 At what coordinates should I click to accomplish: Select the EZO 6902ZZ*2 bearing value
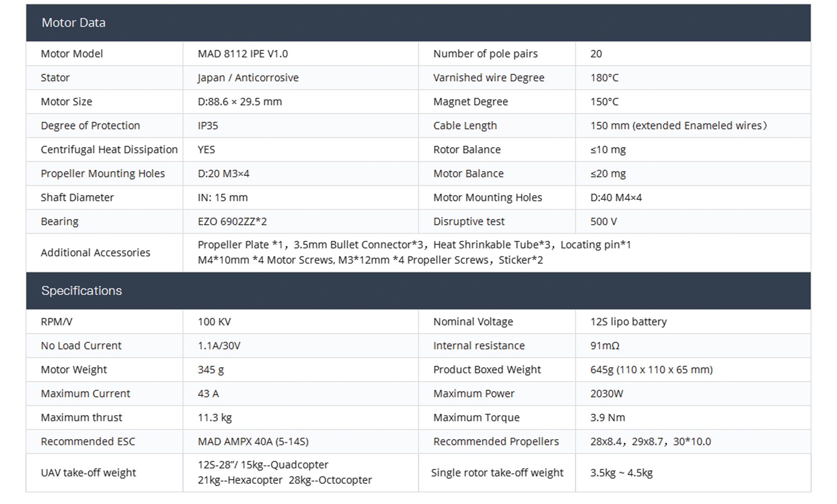click(232, 221)
